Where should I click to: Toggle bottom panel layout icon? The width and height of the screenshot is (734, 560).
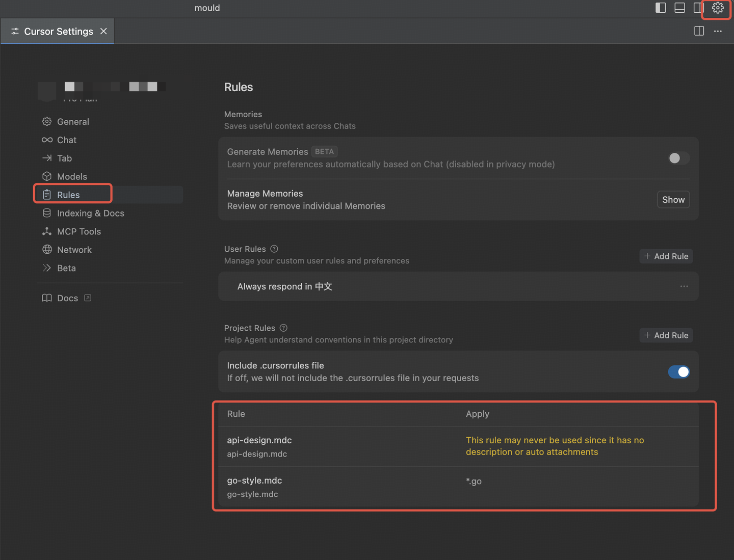pos(679,8)
